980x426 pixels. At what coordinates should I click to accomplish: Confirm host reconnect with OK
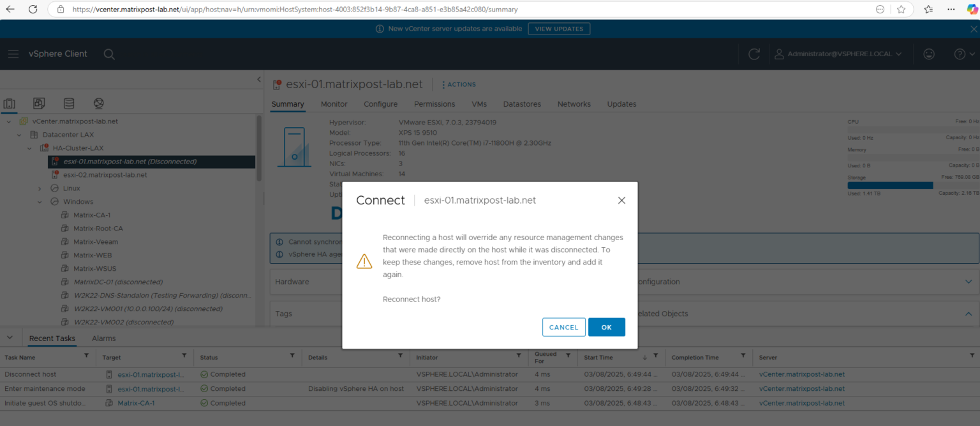pyautogui.click(x=606, y=326)
